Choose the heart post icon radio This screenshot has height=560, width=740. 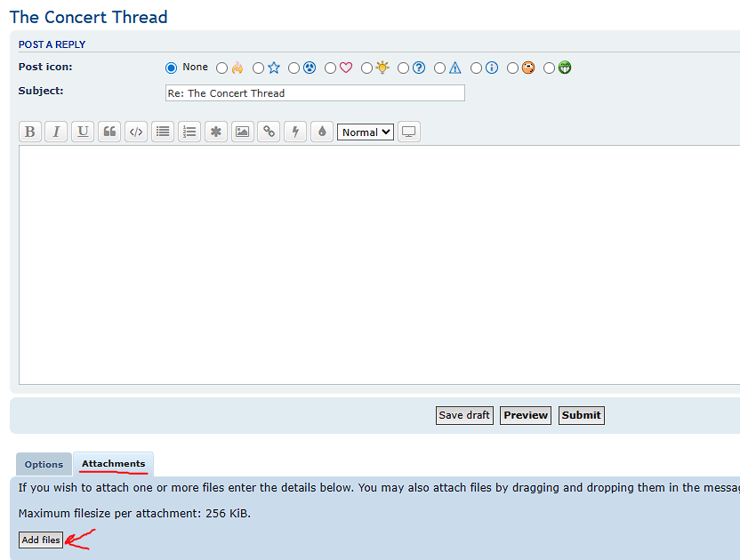[331, 68]
